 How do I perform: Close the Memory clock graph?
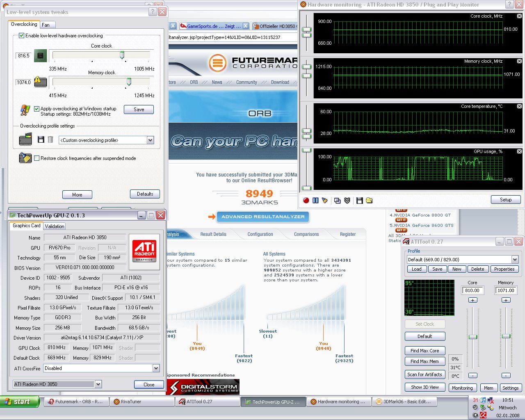coord(519,61)
